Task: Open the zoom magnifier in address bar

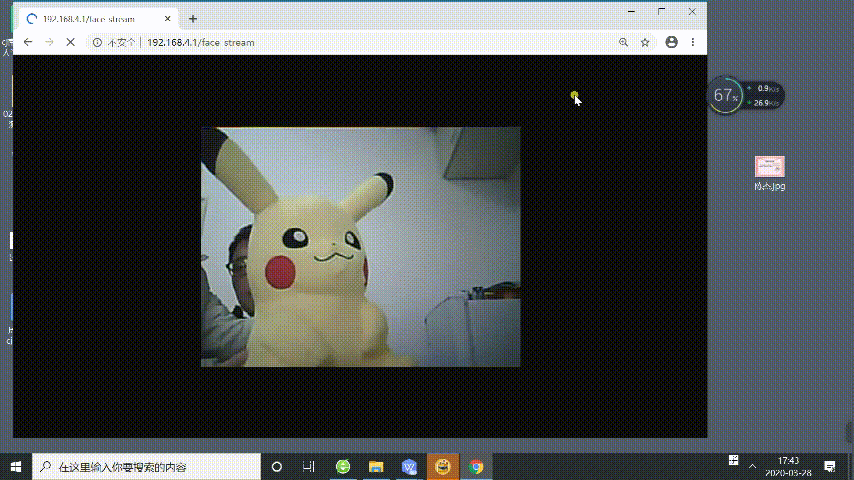Action: click(x=624, y=42)
